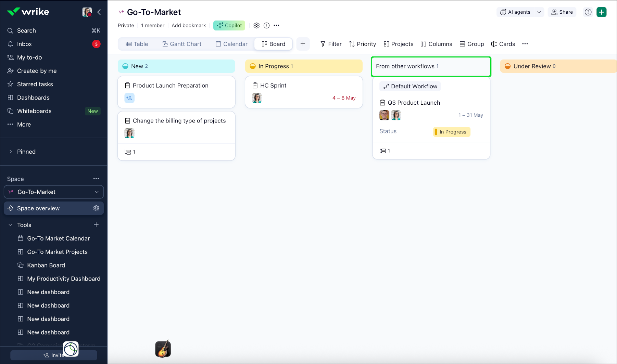Open Space overview settings gear
Screen dimensions: 617x364
pos(96,208)
